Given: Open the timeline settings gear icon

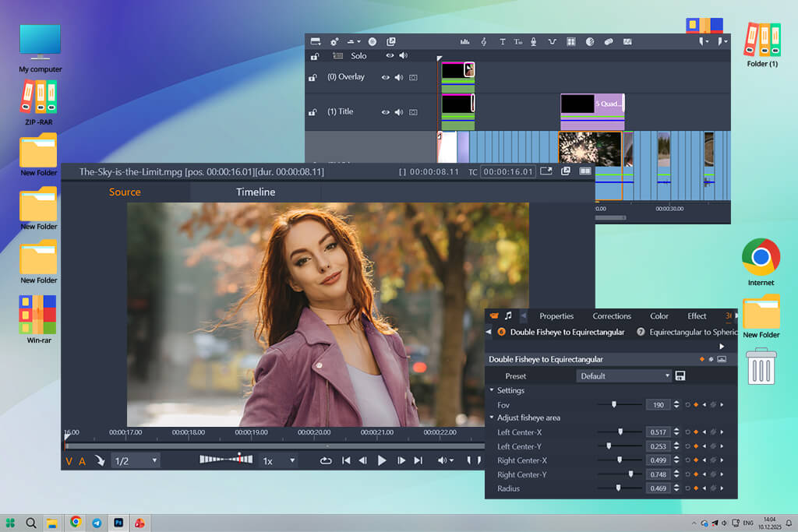Looking at the screenshot, I should (x=334, y=42).
